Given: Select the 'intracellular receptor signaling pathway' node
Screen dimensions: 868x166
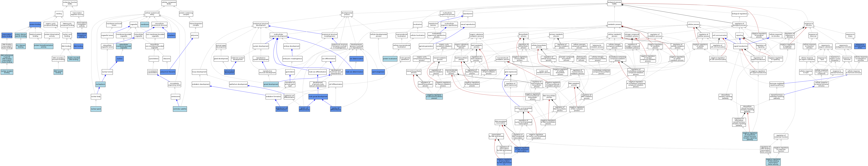Looking at the screenshot, I should tap(725, 97).
